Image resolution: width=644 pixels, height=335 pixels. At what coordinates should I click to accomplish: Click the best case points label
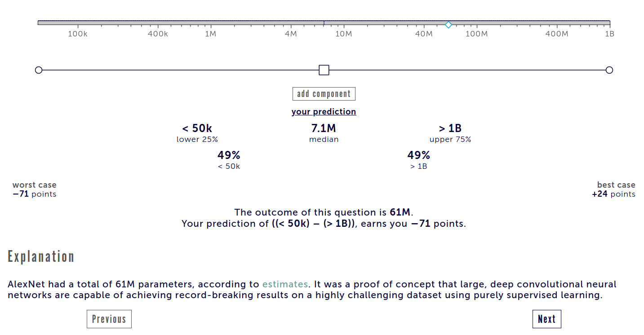(x=613, y=190)
